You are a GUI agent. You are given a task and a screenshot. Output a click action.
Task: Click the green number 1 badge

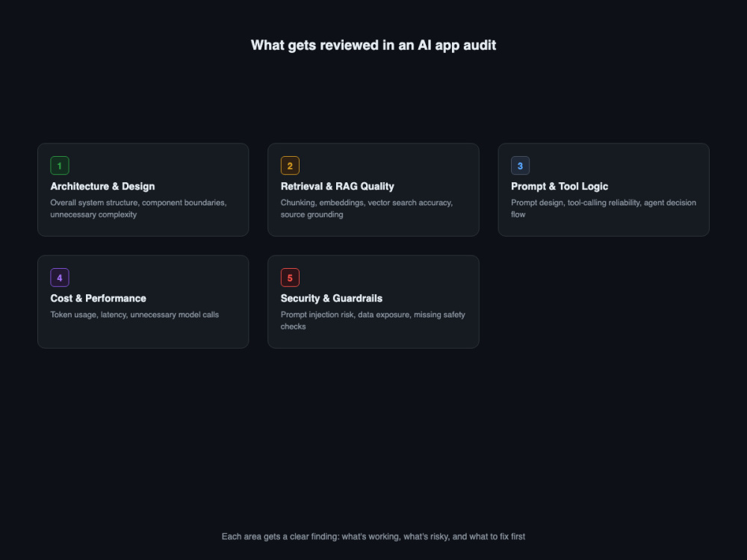click(x=60, y=166)
